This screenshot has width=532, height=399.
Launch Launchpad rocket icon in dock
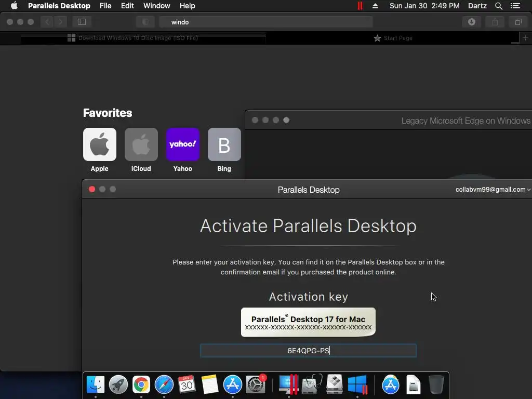click(x=118, y=384)
